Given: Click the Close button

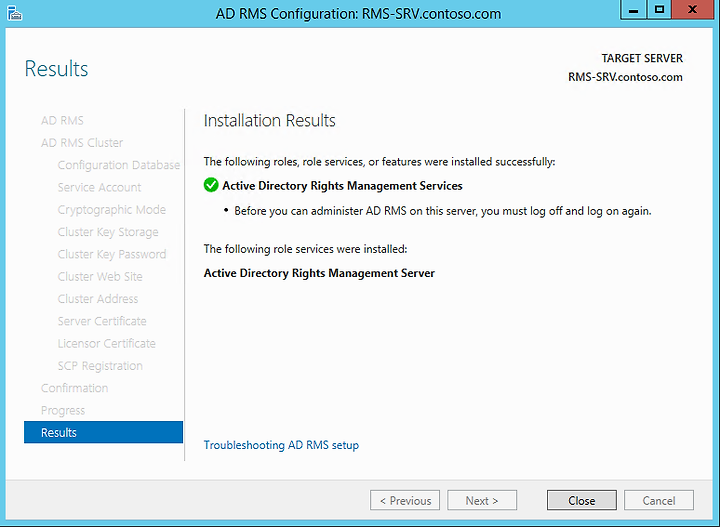Looking at the screenshot, I should [x=581, y=500].
